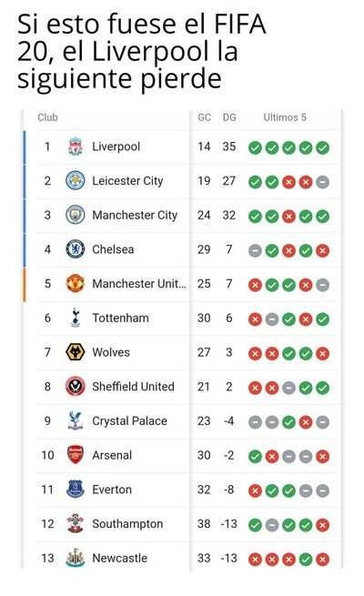Select the GC column header

tap(204, 117)
